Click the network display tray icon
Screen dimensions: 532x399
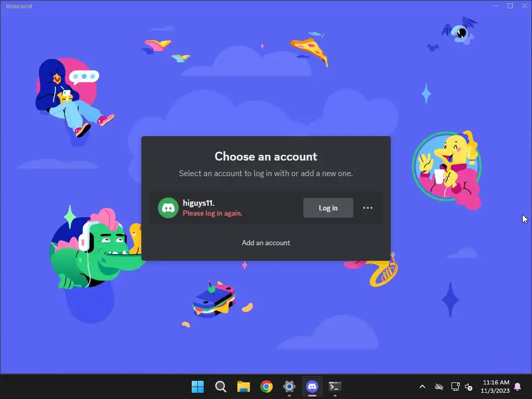click(x=455, y=387)
